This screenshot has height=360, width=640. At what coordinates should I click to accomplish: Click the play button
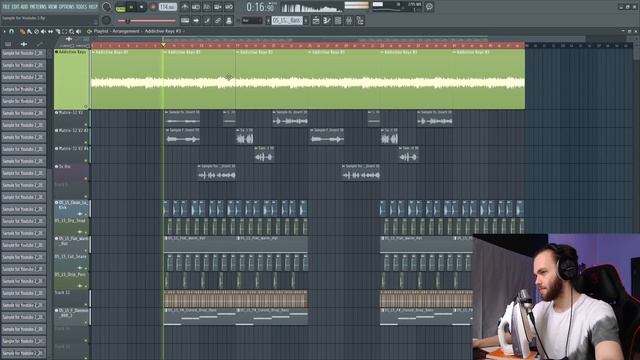pyautogui.click(x=131, y=7)
